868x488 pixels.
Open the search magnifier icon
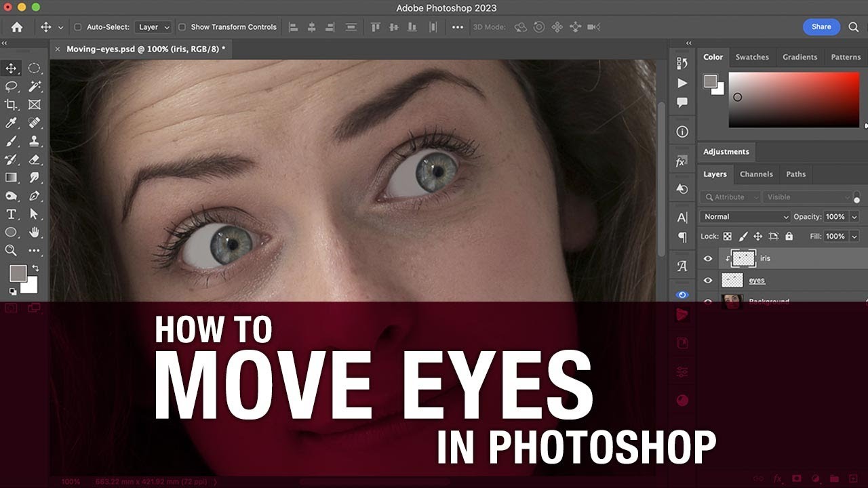pos(854,27)
